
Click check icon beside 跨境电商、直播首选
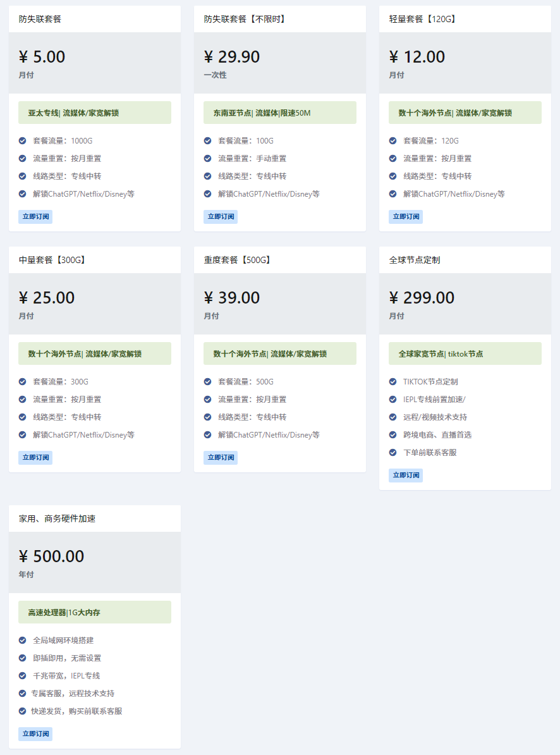click(x=393, y=435)
